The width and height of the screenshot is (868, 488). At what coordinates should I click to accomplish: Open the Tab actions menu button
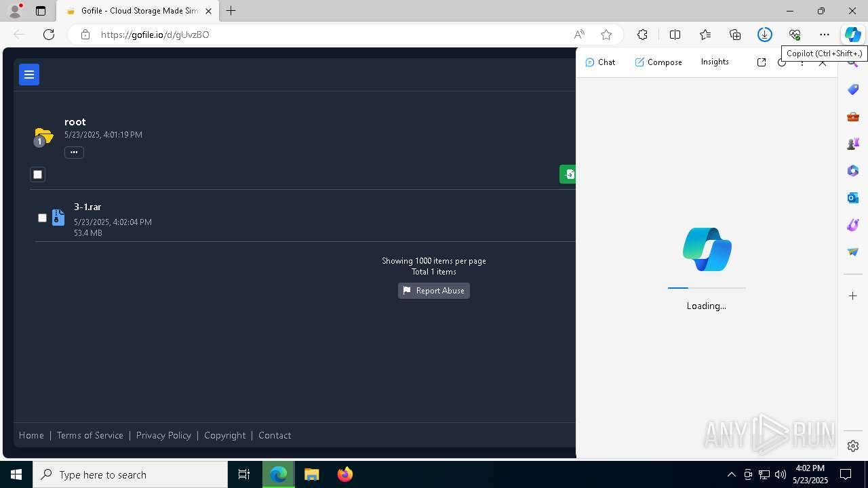[x=41, y=11]
